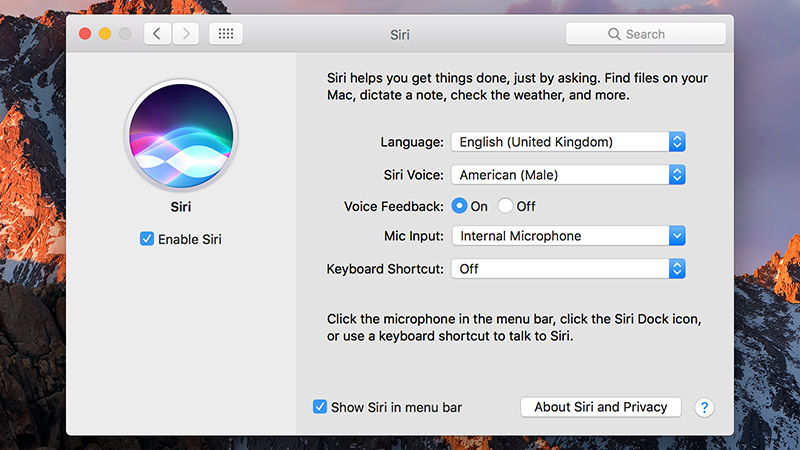Set Voice Feedback to Off

(505, 206)
